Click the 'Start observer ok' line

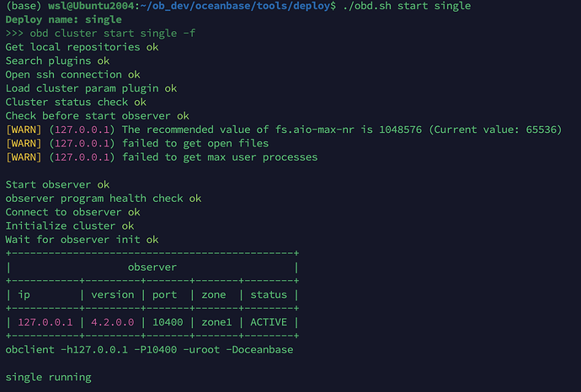[57, 184]
